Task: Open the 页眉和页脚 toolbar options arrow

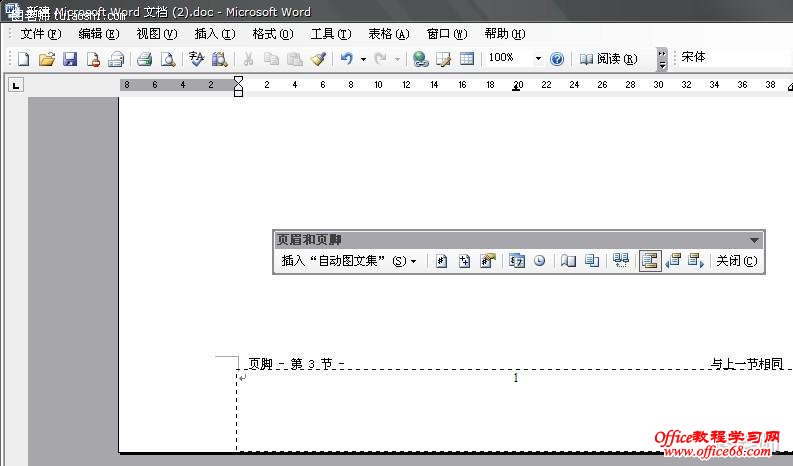Action: pos(754,240)
